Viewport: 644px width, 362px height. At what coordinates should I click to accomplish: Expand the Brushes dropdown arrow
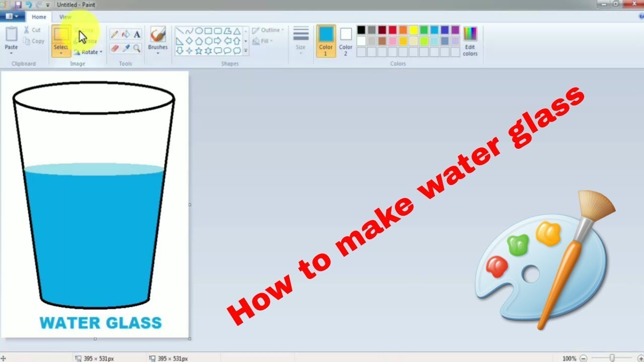[157, 52]
